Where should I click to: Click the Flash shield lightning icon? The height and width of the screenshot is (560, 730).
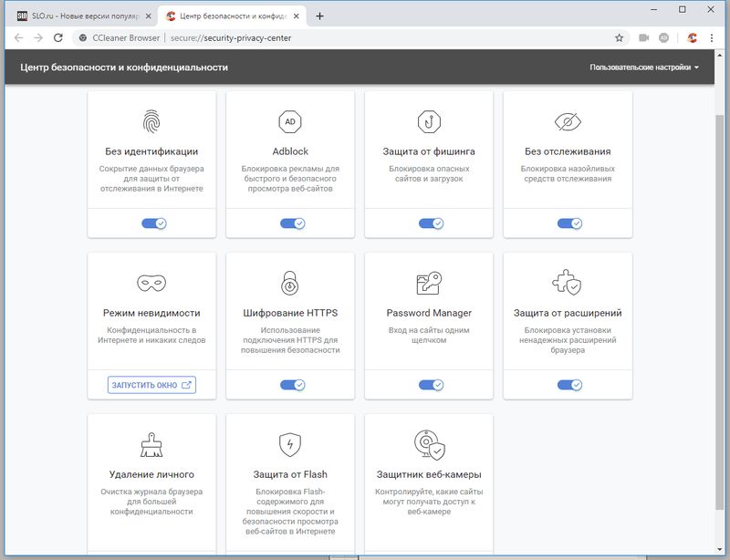point(290,444)
